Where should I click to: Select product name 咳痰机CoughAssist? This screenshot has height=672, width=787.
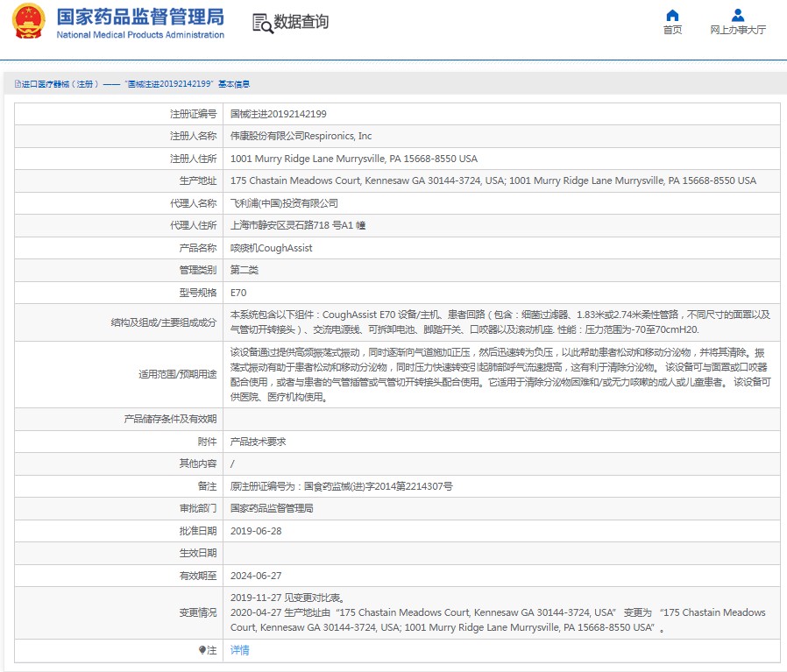tap(271, 248)
